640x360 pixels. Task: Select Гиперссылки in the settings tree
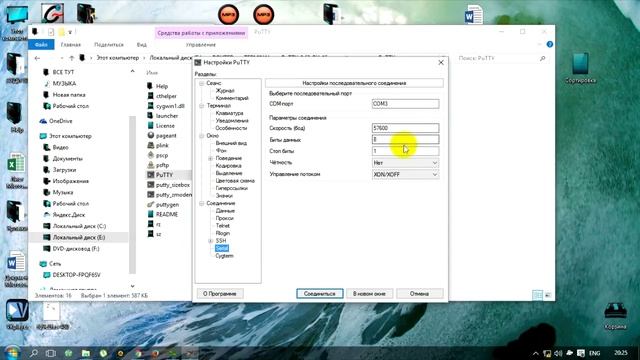point(231,188)
